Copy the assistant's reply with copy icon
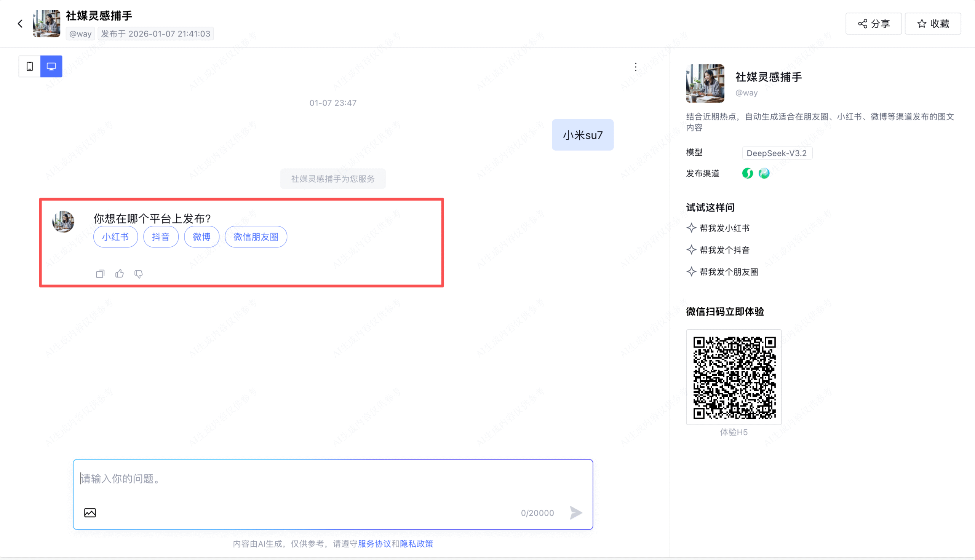This screenshot has height=560, width=975. click(100, 274)
